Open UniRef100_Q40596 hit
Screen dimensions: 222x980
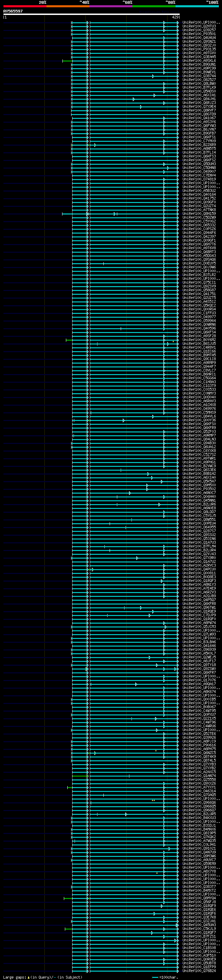pyautogui.click(x=199, y=328)
